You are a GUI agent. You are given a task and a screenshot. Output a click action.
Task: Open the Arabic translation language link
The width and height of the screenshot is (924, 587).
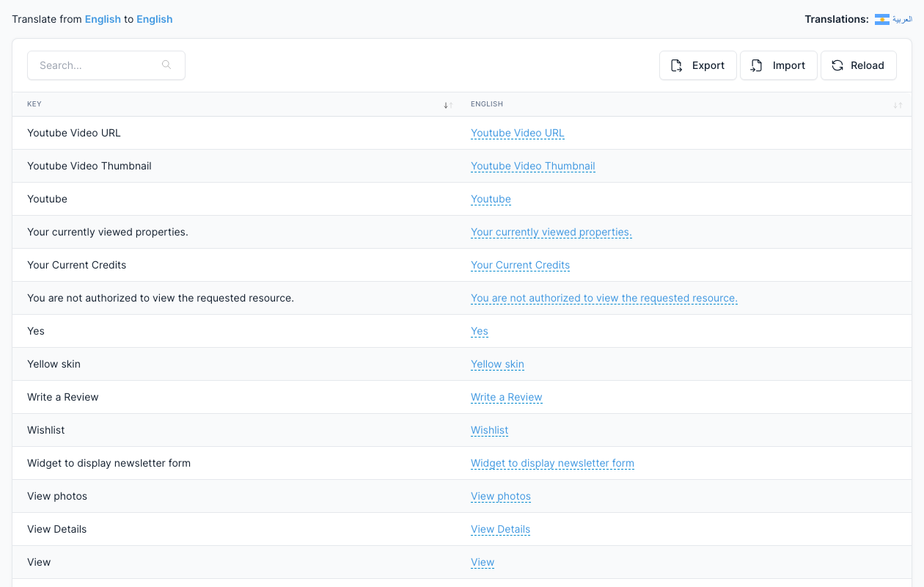pyautogui.click(x=902, y=20)
